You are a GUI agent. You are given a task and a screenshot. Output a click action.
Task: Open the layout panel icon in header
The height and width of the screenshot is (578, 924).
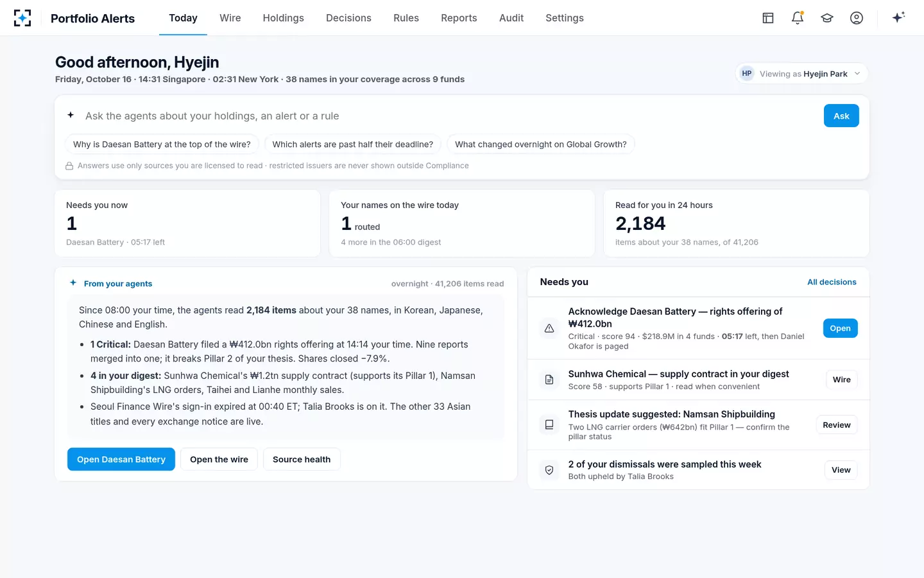[x=768, y=18]
